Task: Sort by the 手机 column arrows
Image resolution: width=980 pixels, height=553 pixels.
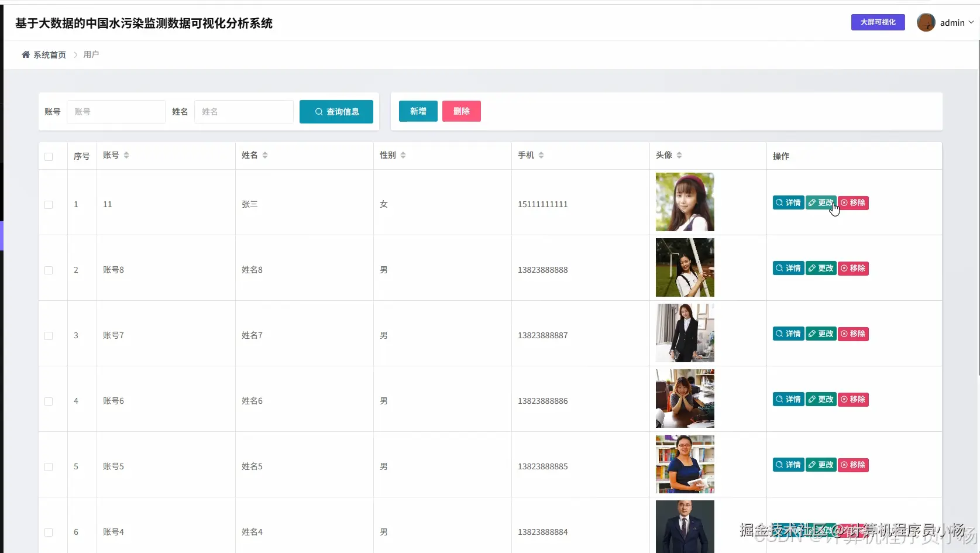Action: [541, 155]
